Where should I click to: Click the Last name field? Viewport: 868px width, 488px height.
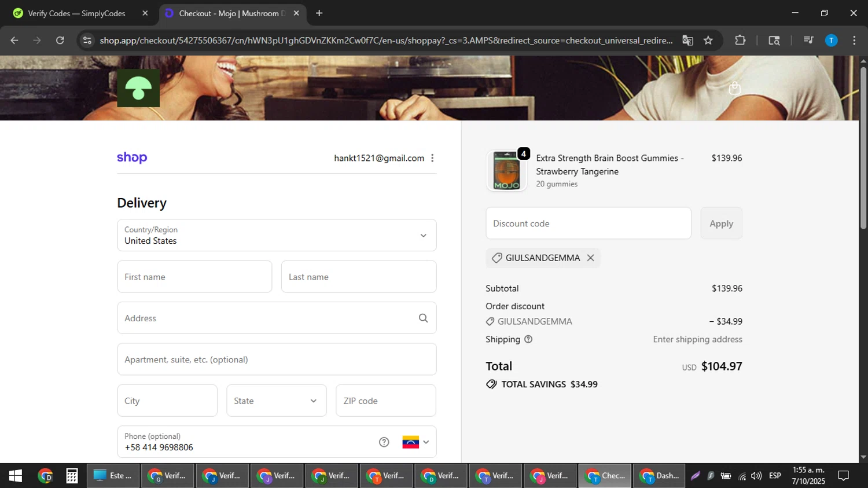(x=359, y=277)
